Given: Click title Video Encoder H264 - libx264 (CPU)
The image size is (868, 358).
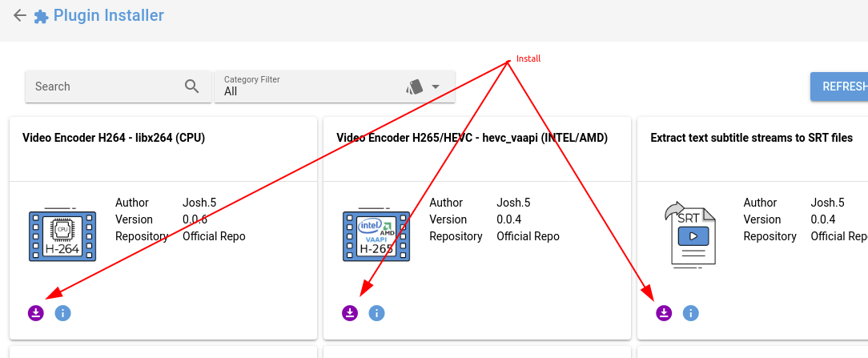Looking at the screenshot, I should point(114,138).
